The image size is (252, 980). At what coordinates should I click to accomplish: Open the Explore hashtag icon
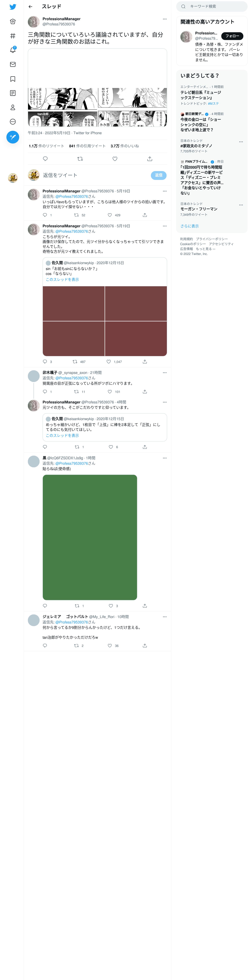click(13, 36)
